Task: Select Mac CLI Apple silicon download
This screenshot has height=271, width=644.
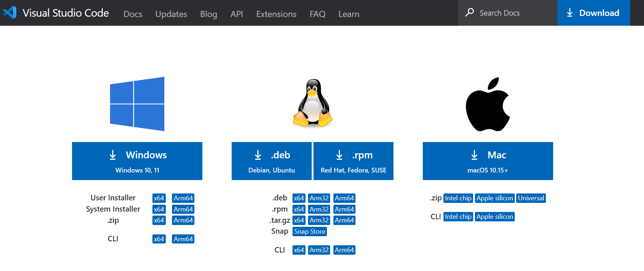Action: point(495,217)
